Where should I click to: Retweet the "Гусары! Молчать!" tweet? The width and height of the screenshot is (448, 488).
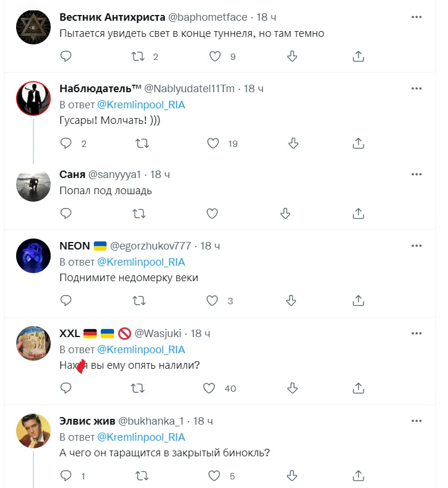(x=139, y=143)
